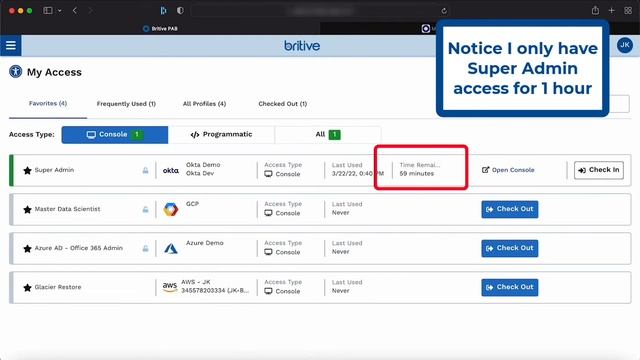Reload the page
The width and height of the screenshot is (640, 360).
(x=444, y=11)
